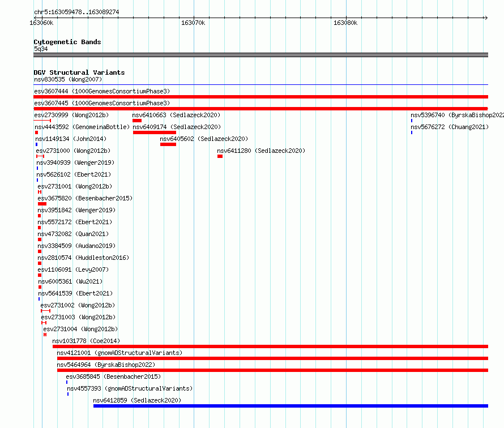504x428 pixels.
Task: Click the chr5:163059478..163089274 coordinates text
Action: [76, 12]
